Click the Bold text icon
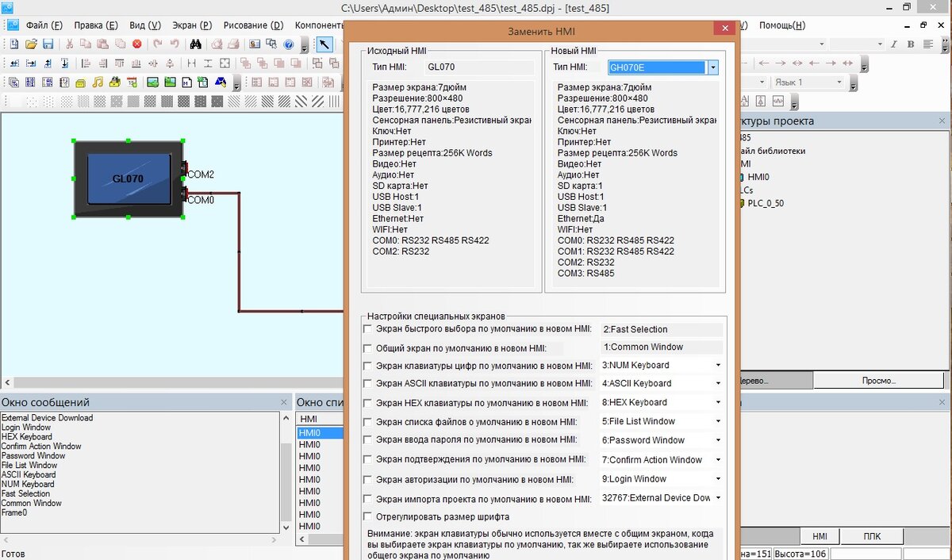This screenshot has height=560, width=952. 911,44
